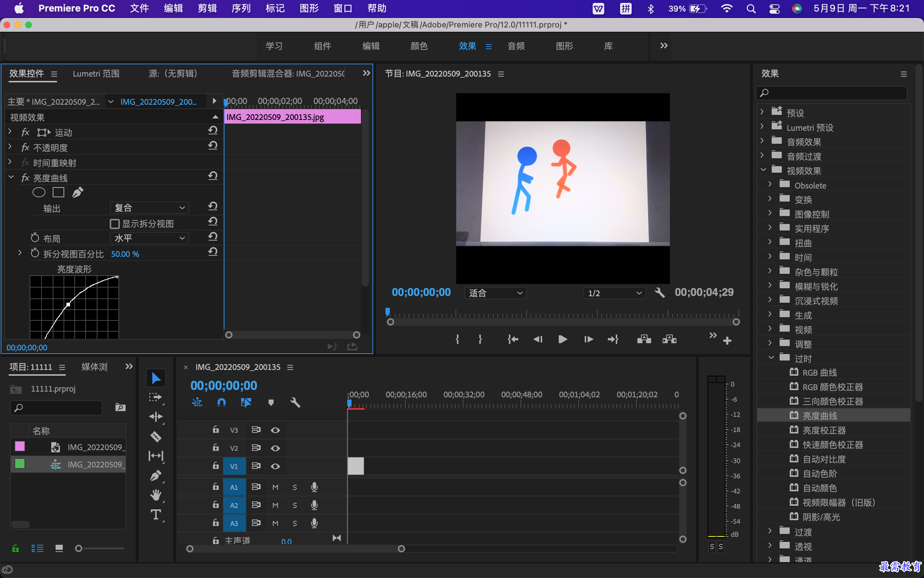The width and height of the screenshot is (924, 578).
Task: Create ellipse mask for 亮度曲线
Action: [39, 192]
